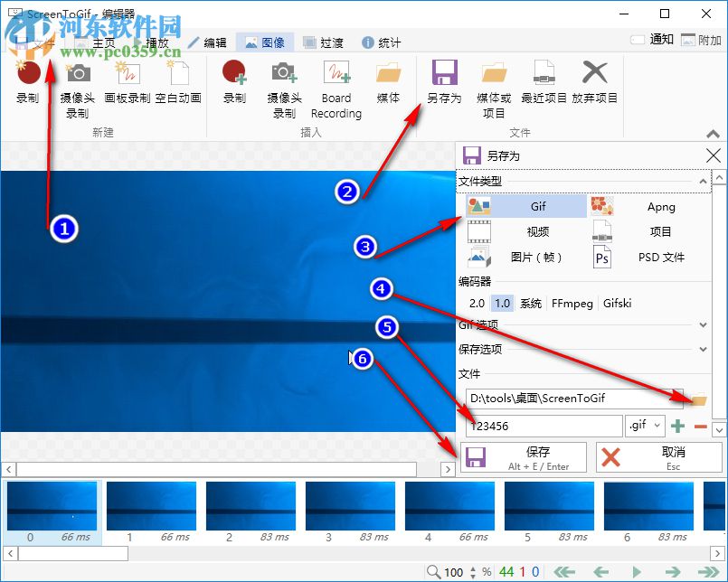Screen dimensions: 728x582
Task: Click the 保存 save button
Action: 523,456
